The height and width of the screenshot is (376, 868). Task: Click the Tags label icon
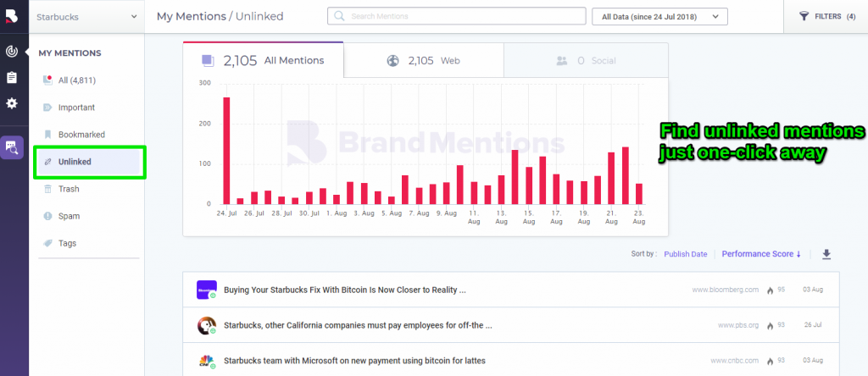coord(48,243)
